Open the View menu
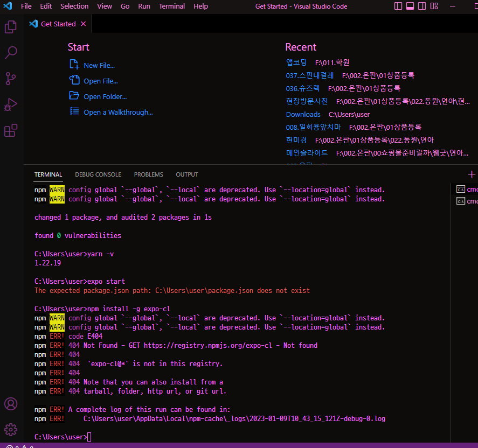 [x=105, y=6]
